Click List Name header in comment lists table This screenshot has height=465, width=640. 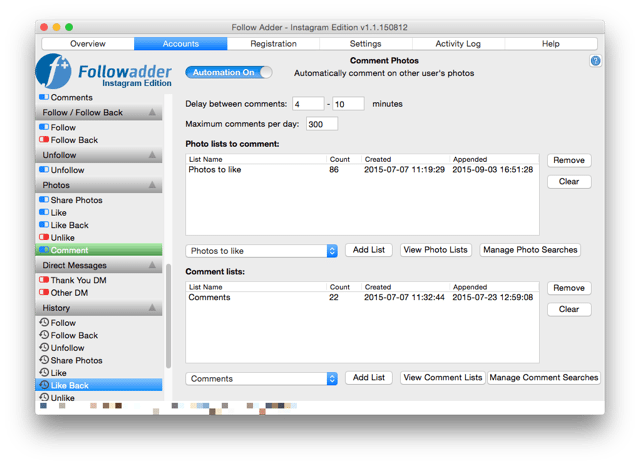205,287
